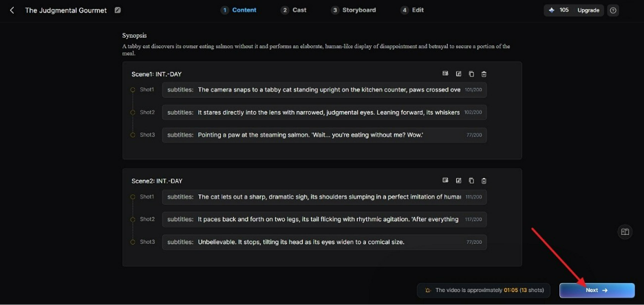Delete Scene2 using the trash icon
Screen dimensions: 644x305
[x=484, y=181]
